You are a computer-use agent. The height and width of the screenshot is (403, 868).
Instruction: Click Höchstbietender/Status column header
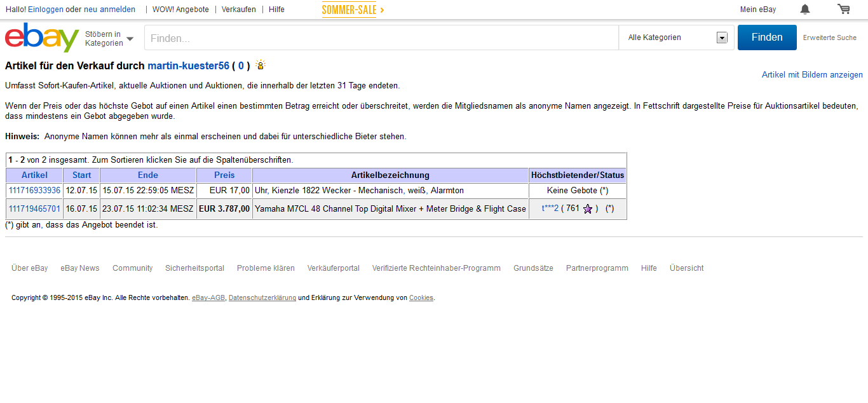point(578,175)
